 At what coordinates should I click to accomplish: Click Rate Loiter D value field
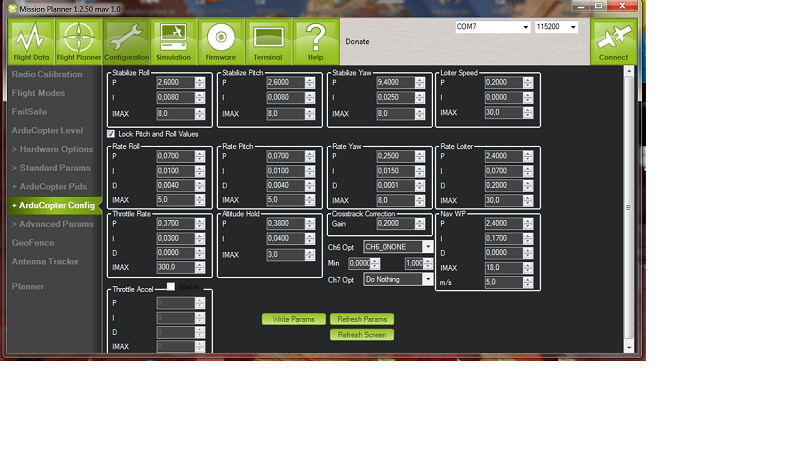(504, 186)
